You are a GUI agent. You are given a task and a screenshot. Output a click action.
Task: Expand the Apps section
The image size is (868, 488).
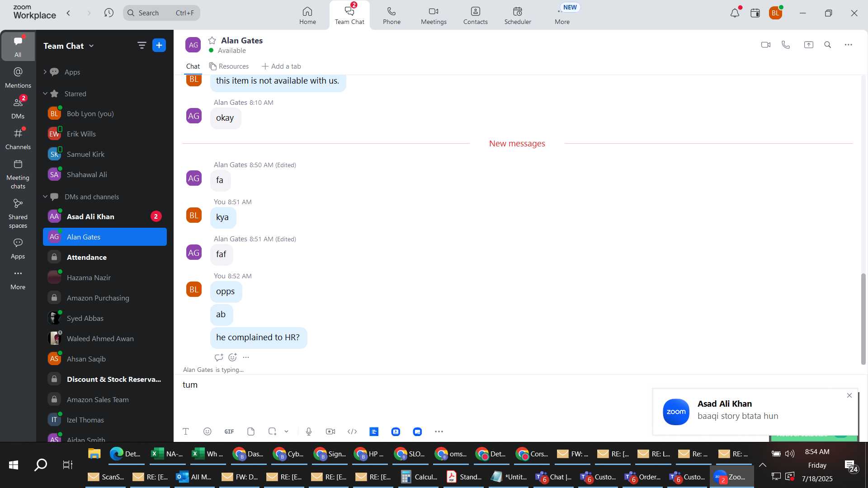tap(45, 72)
